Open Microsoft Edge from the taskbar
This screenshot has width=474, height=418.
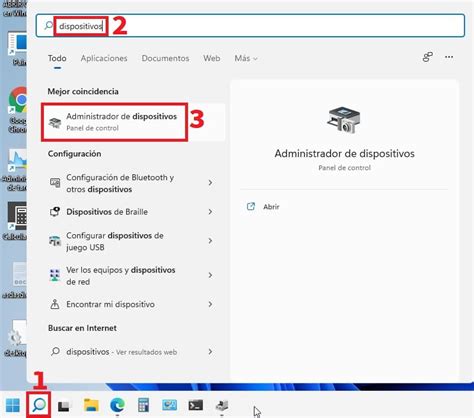coord(117,405)
